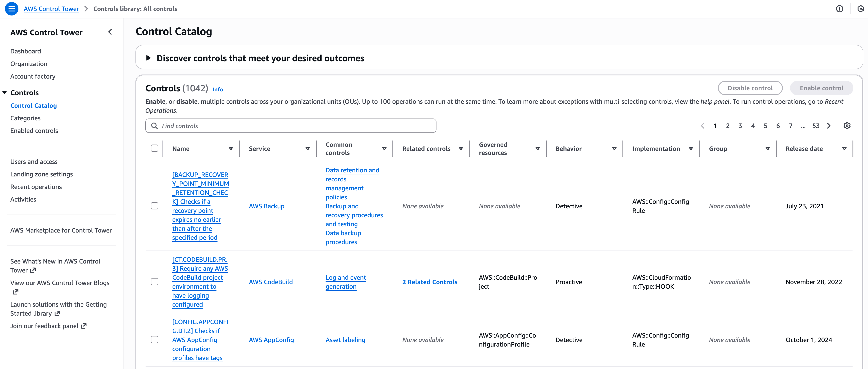868x369 pixels.
Task: Open Backup and recovery procedures and testing link
Action: pyautogui.click(x=354, y=215)
